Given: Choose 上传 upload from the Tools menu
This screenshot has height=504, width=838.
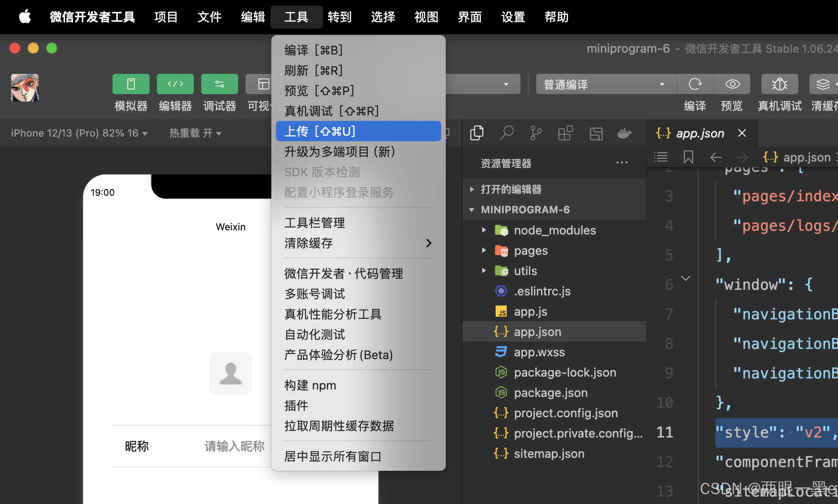Looking at the screenshot, I should [x=359, y=131].
